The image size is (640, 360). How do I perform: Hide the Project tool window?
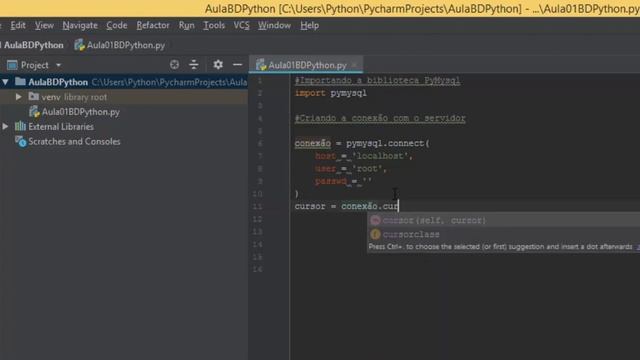coord(237,64)
